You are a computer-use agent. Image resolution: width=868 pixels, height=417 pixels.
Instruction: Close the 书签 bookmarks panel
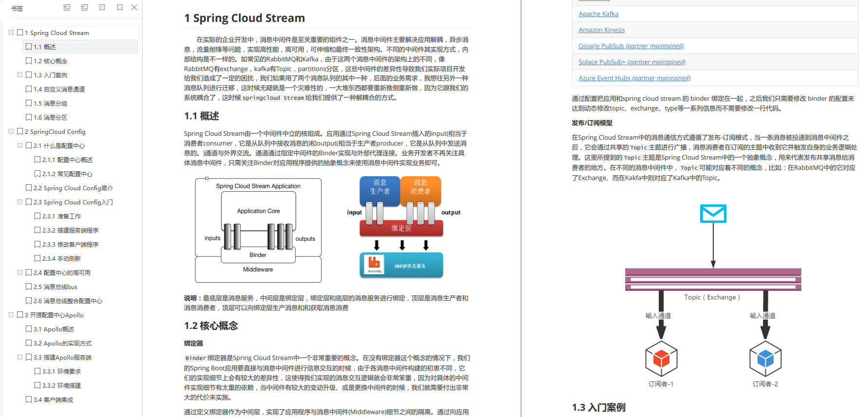coord(134,7)
